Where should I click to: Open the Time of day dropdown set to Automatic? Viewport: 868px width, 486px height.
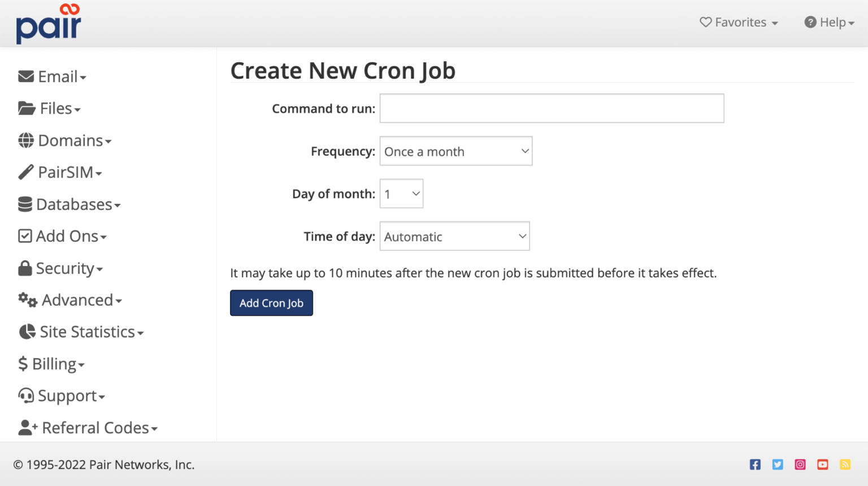pos(454,236)
